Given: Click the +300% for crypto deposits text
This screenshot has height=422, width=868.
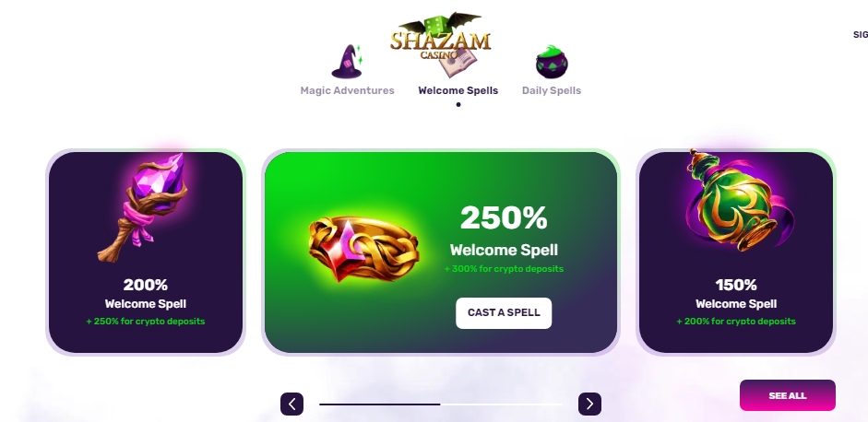Looking at the screenshot, I should (504, 269).
